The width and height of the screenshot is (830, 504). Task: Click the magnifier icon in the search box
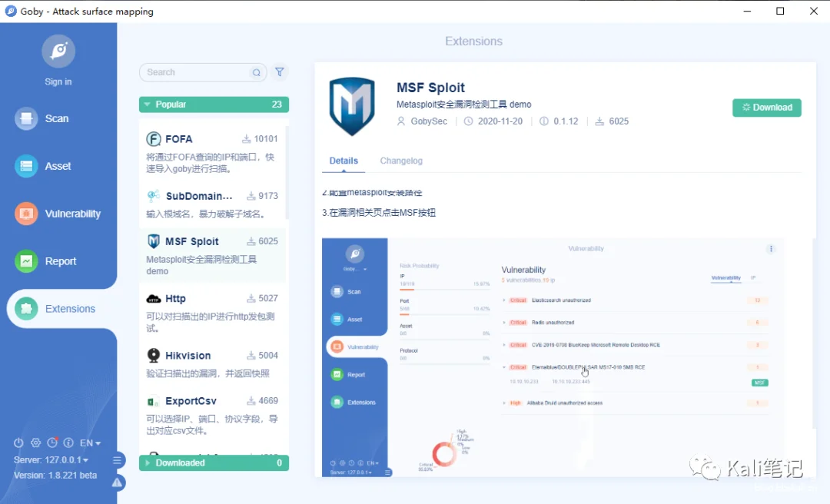click(256, 72)
